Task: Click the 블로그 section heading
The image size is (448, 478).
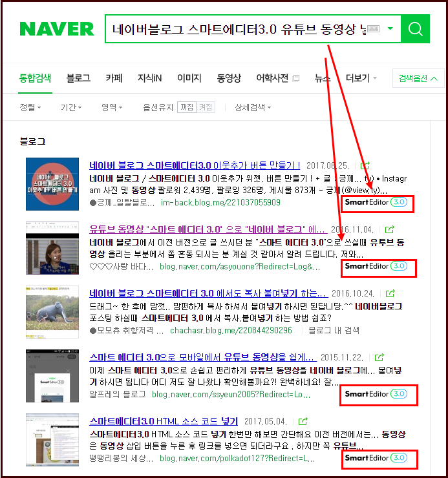Action: [x=32, y=141]
